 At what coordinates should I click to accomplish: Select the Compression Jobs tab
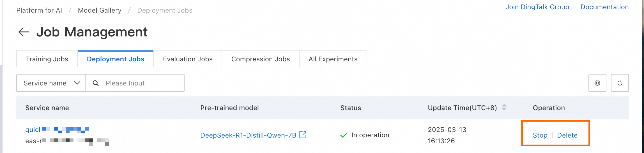pyautogui.click(x=260, y=59)
